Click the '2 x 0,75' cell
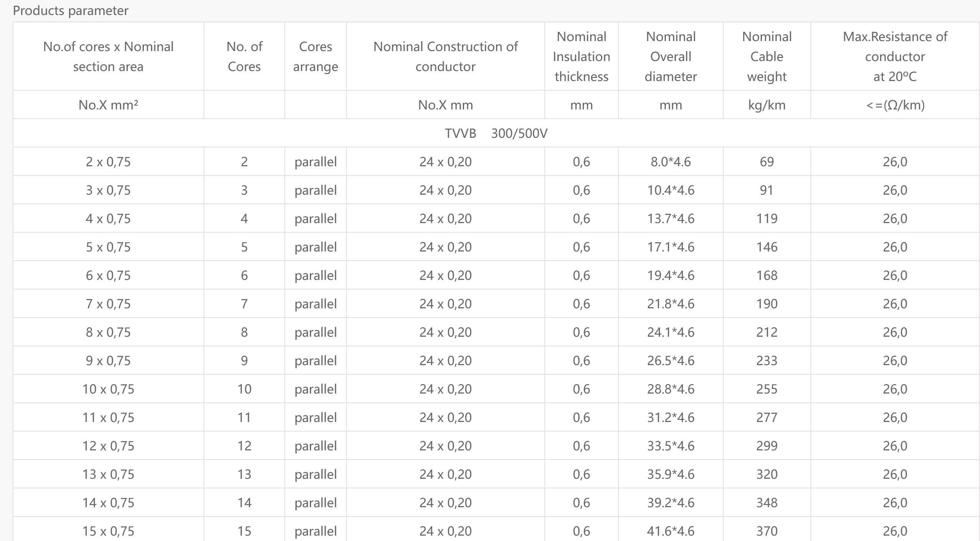Screen dimensions: 980x541 tap(108, 162)
